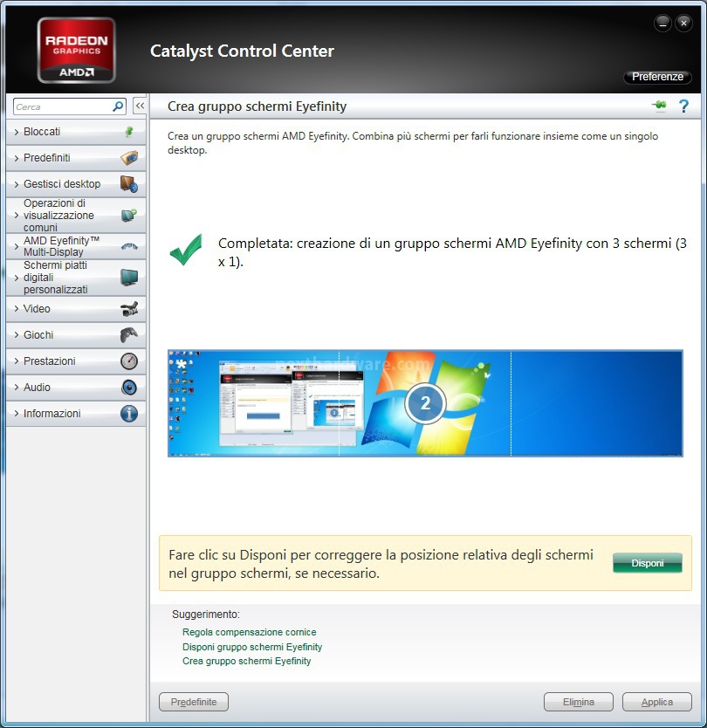Click the Operazioni di visualizzazione comuni icon
The height and width of the screenshot is (728, 707).
(129, 215)
